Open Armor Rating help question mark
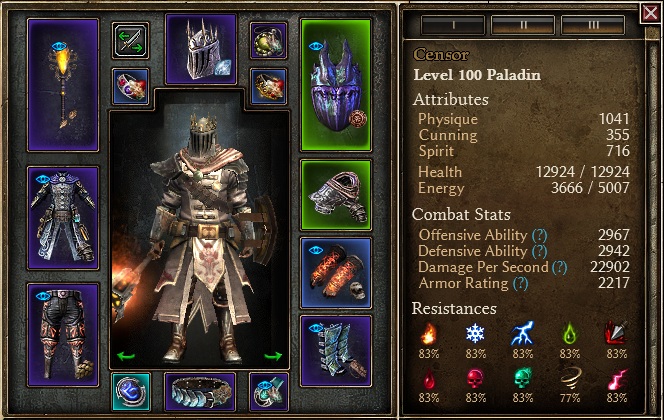The height and width of the screenshot is (420, 664). [520, 283]
